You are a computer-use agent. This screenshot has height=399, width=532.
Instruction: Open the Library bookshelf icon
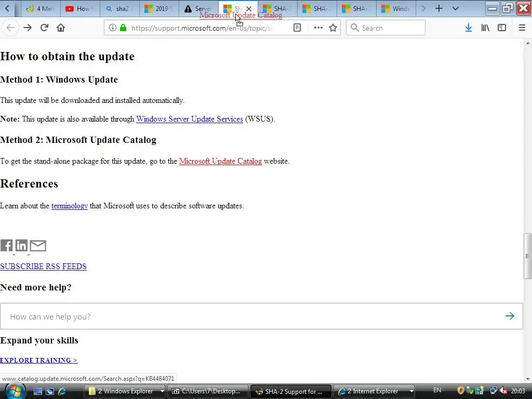click(x=485, y=28)
